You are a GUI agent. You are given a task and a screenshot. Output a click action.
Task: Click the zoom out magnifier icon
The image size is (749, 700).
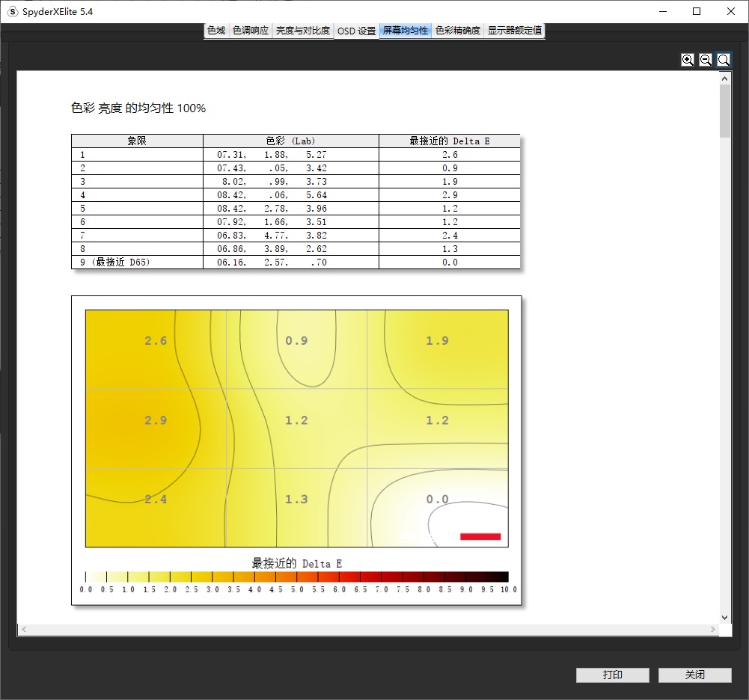coord(706,60)
